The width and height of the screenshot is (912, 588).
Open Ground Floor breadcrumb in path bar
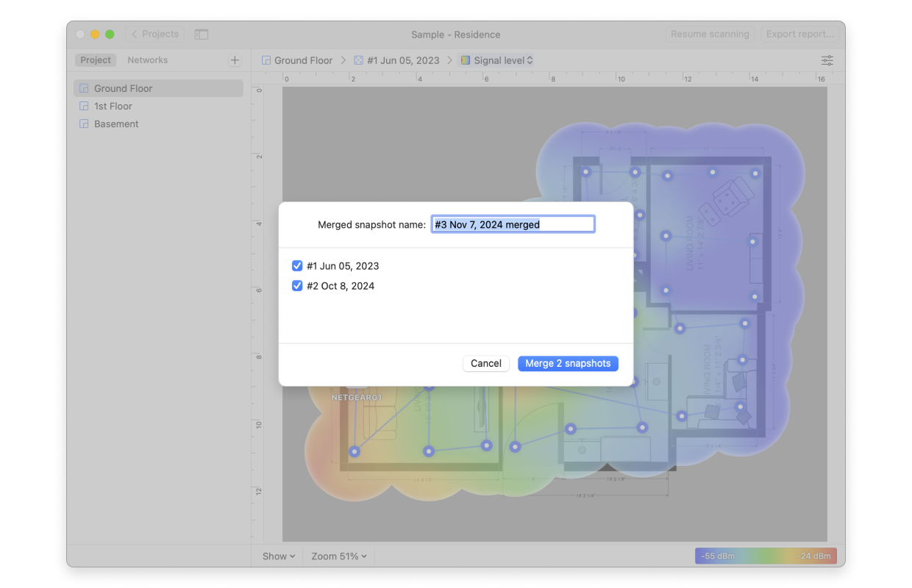click(297, 60)
